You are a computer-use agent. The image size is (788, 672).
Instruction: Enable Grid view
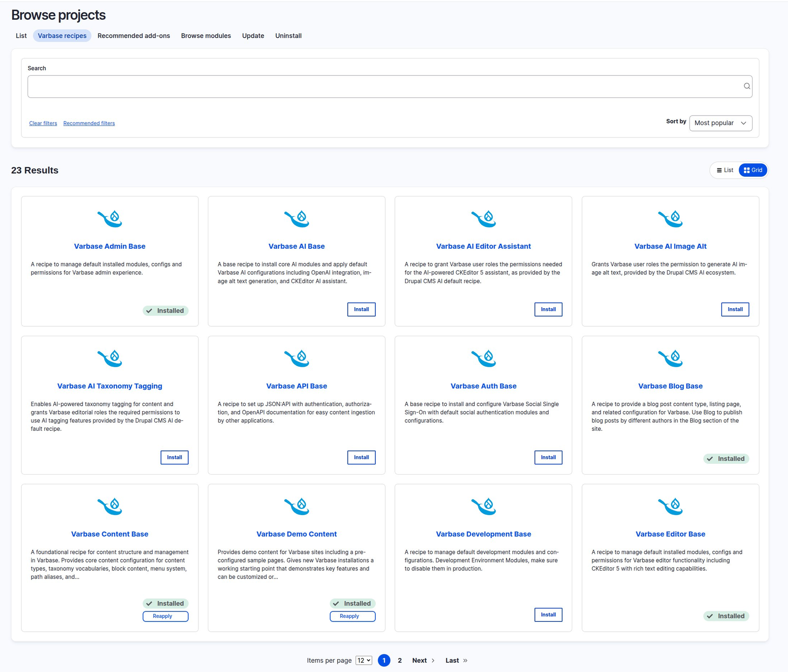753,170
